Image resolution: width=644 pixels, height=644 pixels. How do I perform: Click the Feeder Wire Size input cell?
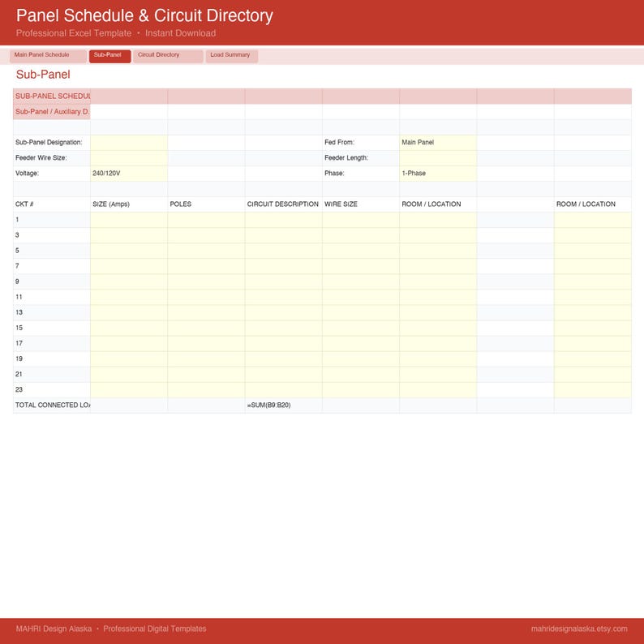pos(129,158)
